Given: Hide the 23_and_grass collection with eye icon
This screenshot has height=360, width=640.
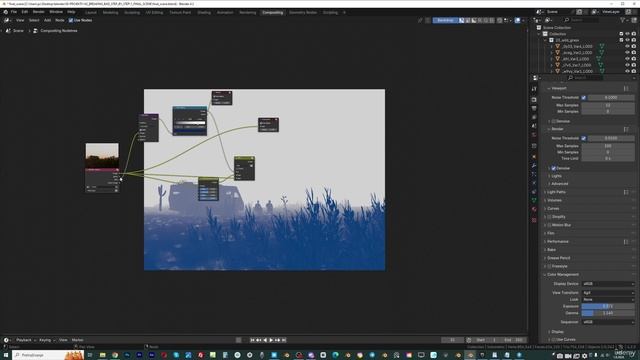Looking at the screenshot, I should [x=627, y=40].
